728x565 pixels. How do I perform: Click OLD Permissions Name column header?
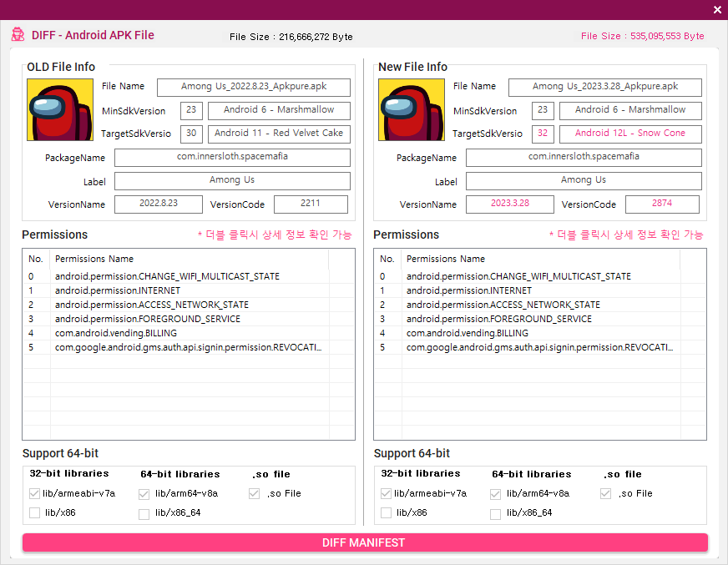(190, 259)
